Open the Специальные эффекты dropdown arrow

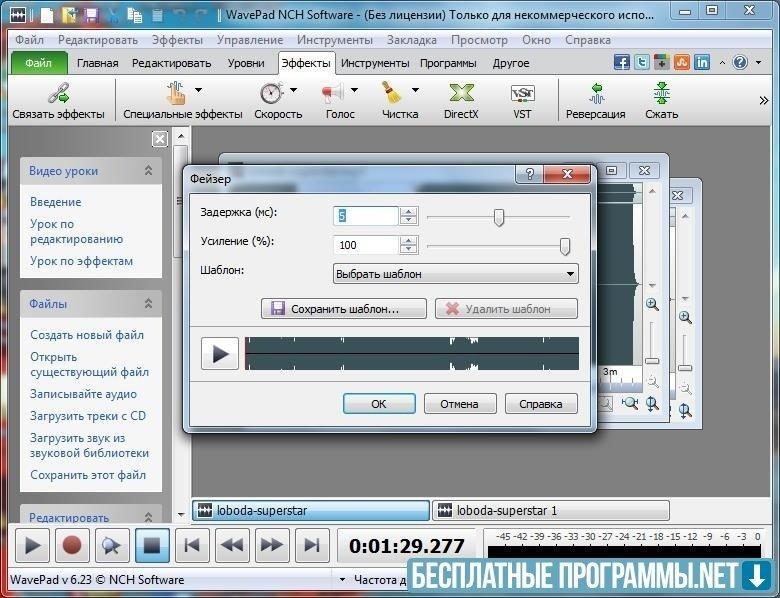click(198, 90)
